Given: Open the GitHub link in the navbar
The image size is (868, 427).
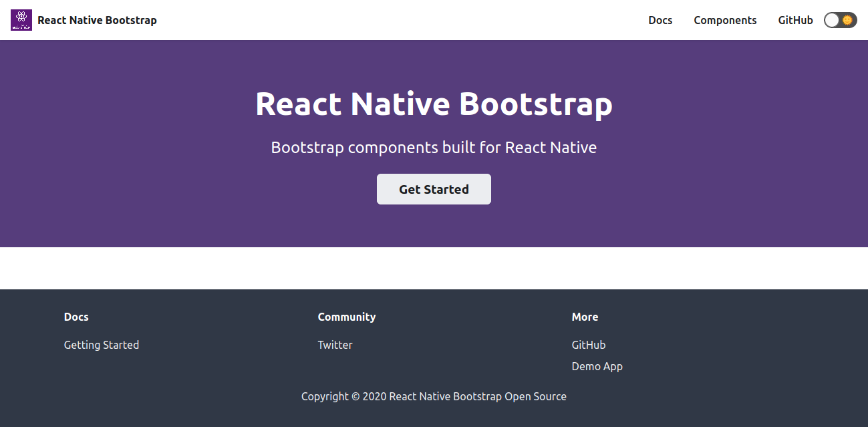Looking at the screenshot, I should point(795,20).
